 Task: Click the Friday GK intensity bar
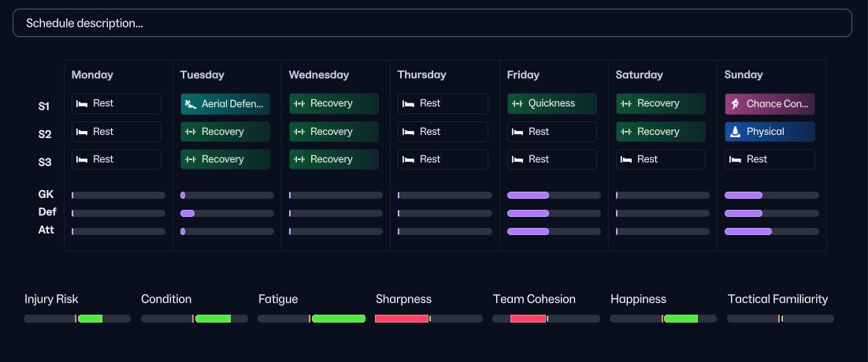click(554, 195)
